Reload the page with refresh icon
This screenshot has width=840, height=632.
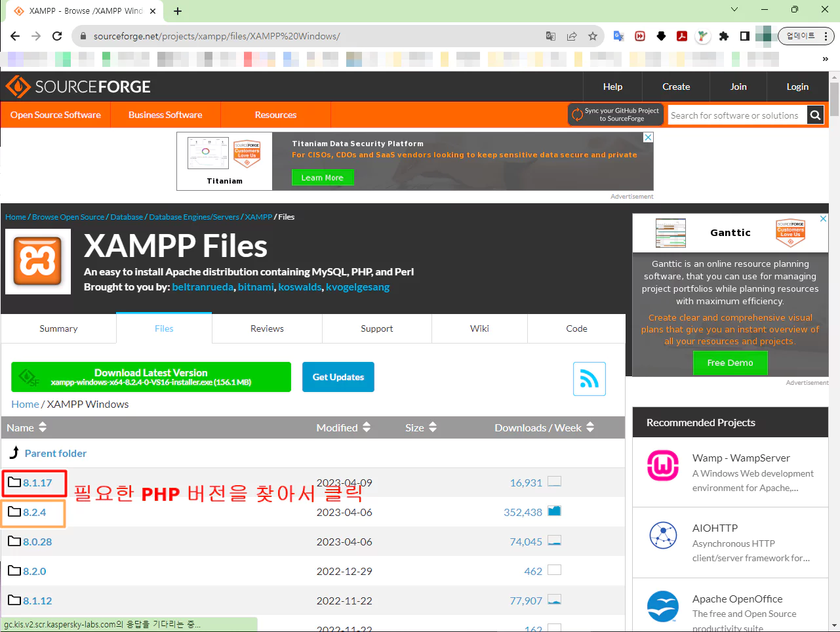(57, 36)
